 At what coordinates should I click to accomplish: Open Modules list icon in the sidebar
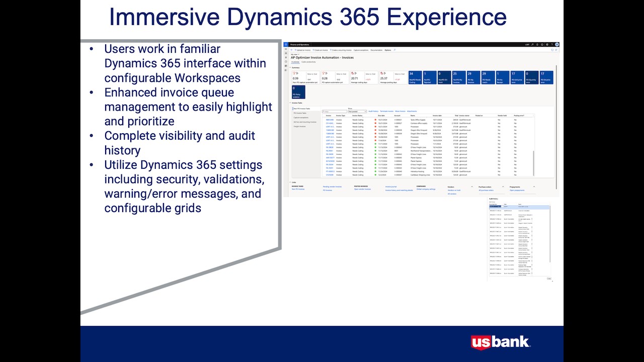click(286, 70)
